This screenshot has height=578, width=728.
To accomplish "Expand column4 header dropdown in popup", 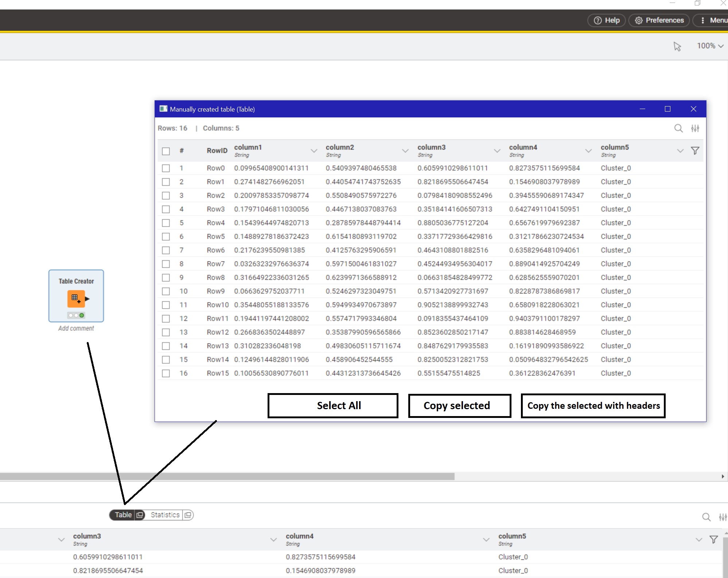I will tap(588, 151).
